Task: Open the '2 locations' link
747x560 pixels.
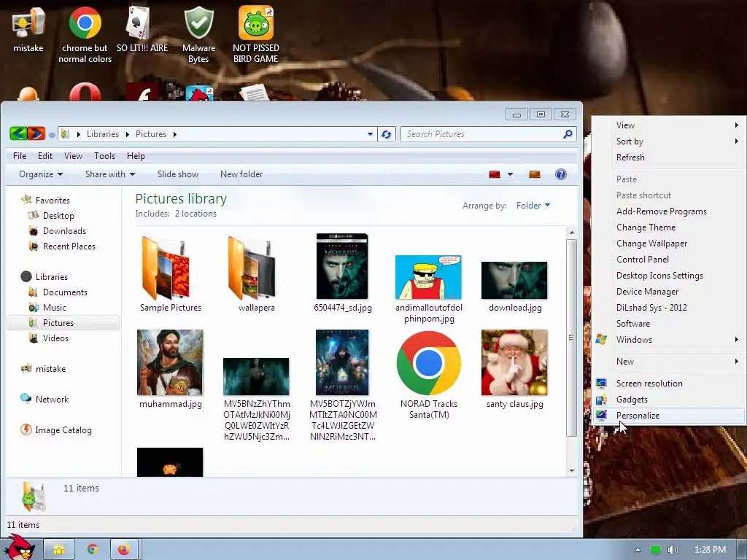Action: point(196,214)
